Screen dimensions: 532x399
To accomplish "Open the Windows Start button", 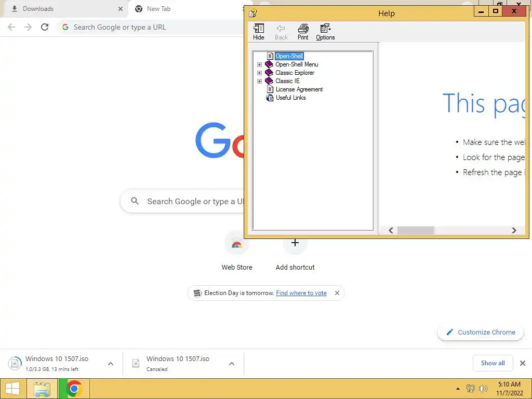I will coord(12,389).
